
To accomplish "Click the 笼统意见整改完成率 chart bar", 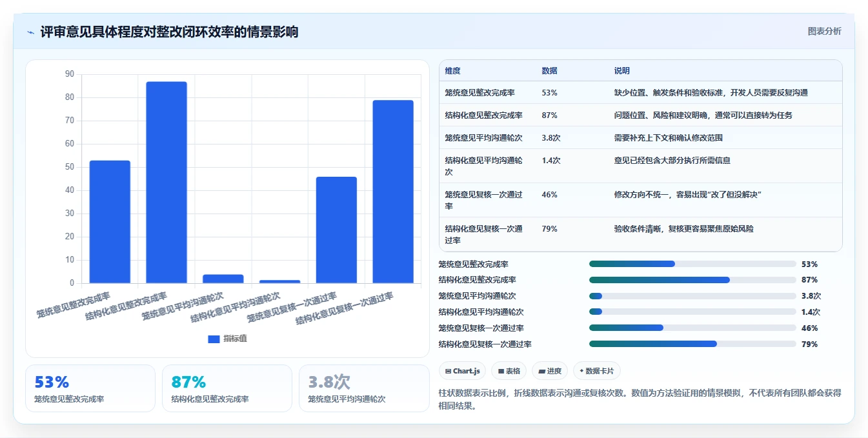I will tap(110, 222).
